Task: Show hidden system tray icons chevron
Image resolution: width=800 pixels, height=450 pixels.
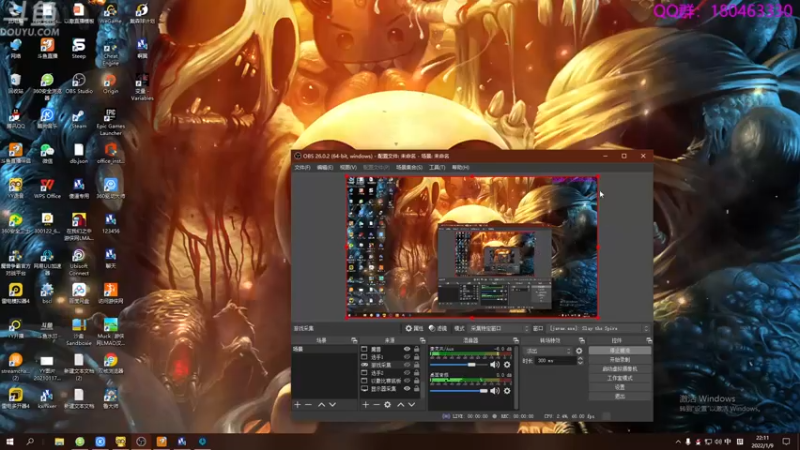Action: click(678, 442)
